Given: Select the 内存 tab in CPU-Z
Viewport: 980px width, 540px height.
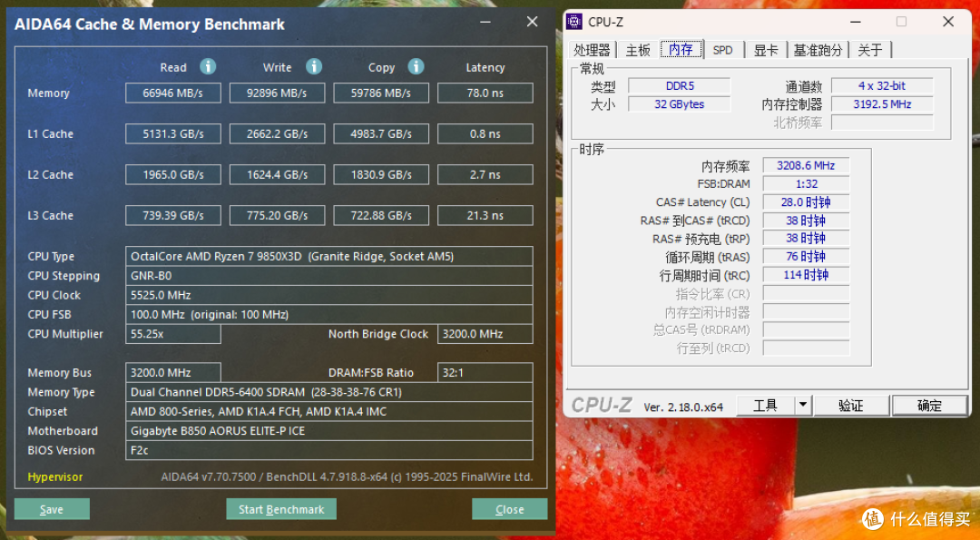Looking at the screenshot, I should (681, 49).
